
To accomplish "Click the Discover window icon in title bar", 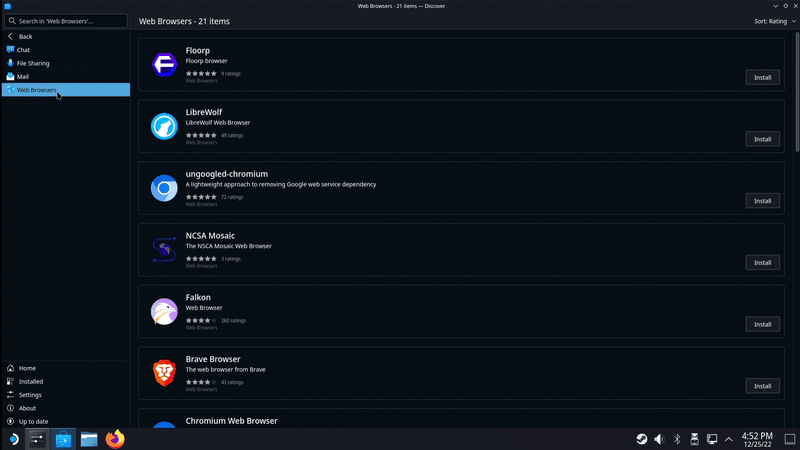I will [7, 6].
